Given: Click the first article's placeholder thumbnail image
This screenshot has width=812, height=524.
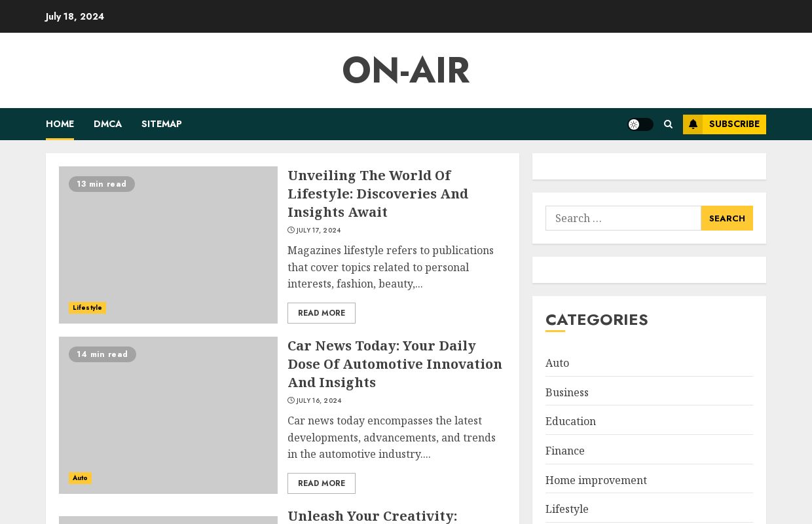Looking at the screenshot, I should tap(168, 245).
